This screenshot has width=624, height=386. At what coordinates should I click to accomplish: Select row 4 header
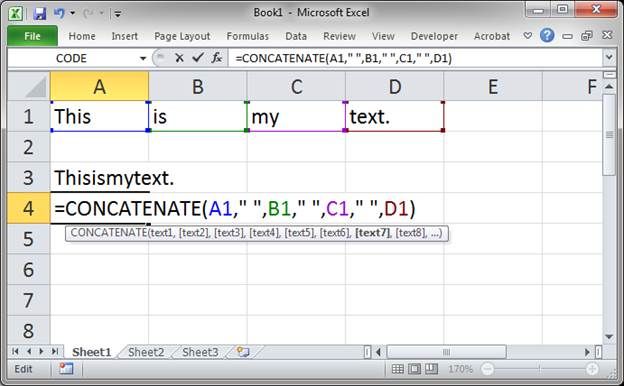(29, 208)
